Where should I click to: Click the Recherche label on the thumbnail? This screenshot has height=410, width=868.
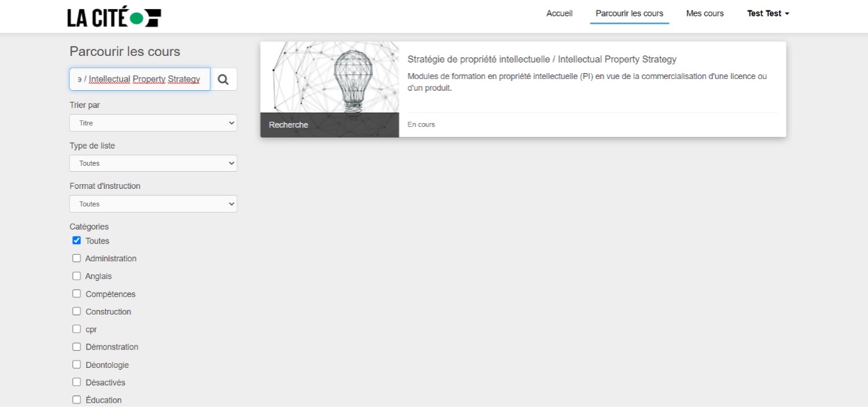(x=289, y=125)
